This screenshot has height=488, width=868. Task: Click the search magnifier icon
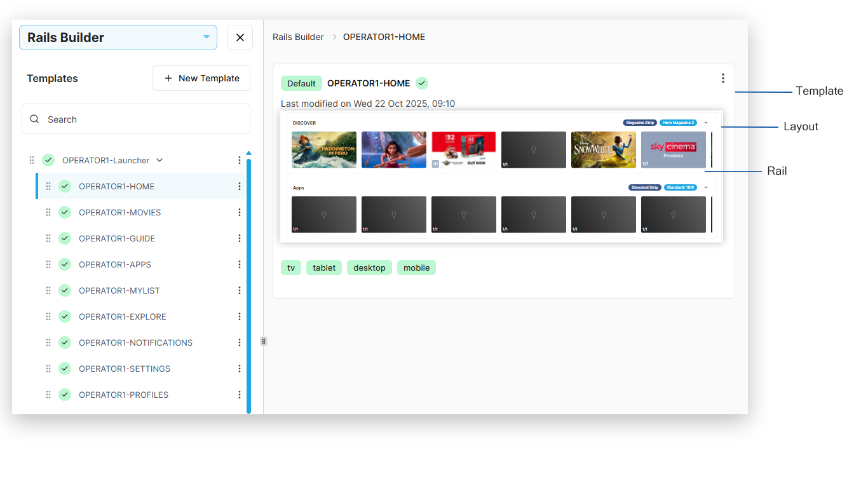[35, 119]
